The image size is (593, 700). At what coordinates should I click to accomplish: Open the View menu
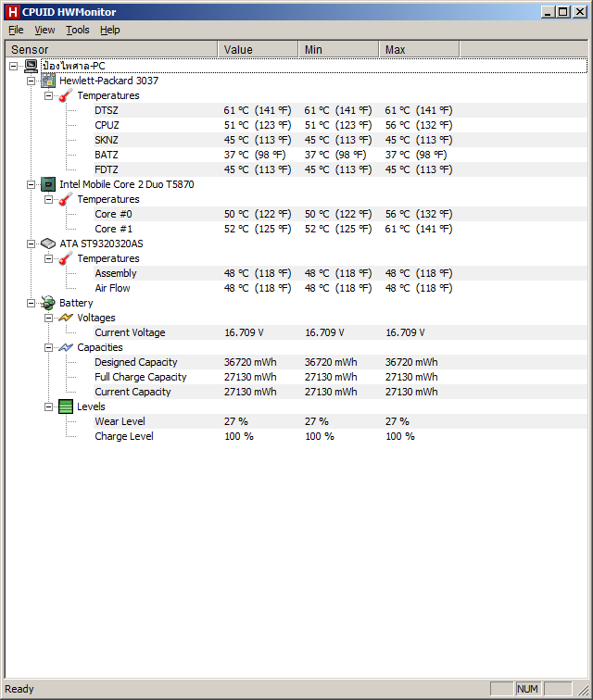point(44,30)
